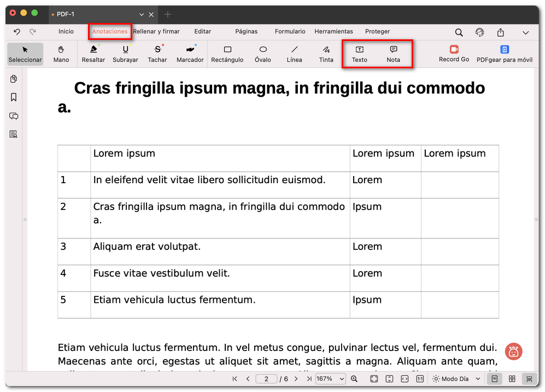Open the Proteger tab
The image size is (545, 392).
tap(377, 32)
